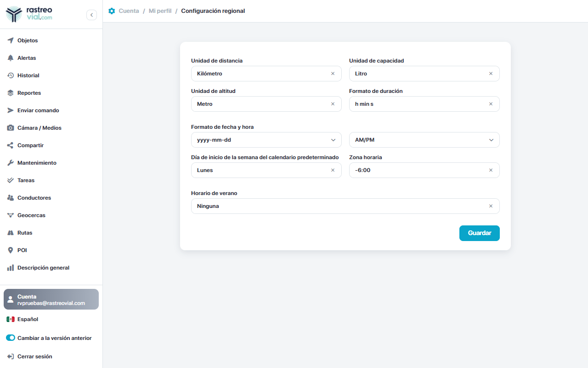
Task: Click the Enviar comando paper plane icon
Action: pos(11,110)
